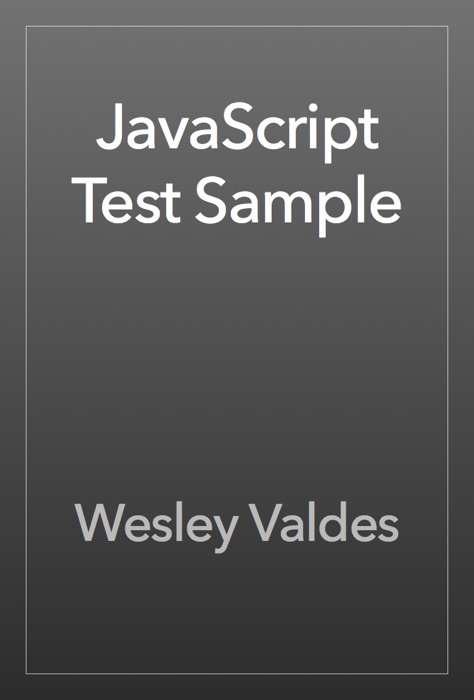Click the final letter e of Sample
Viewport: 474px width, 700px height.
click(386, 207)
